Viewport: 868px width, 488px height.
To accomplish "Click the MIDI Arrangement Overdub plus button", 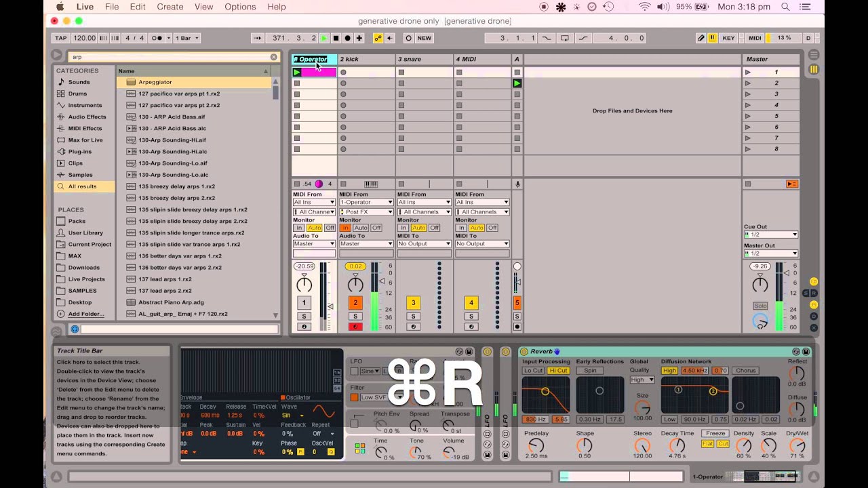I will (x=359, y=38).
